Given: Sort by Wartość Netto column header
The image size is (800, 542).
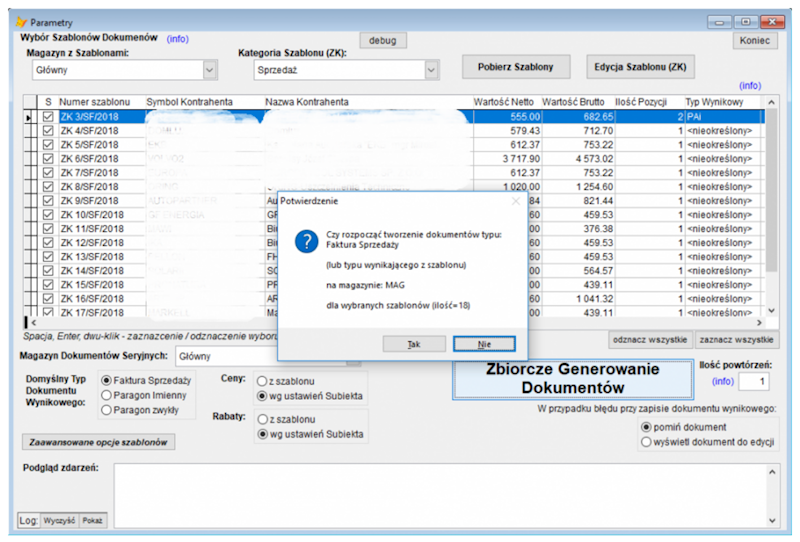Looking at the screenshot, I should (504, 102).
